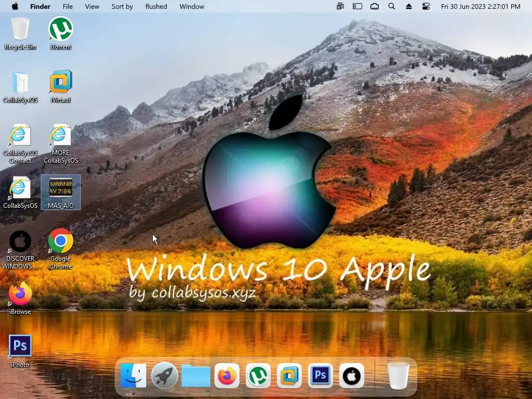
Task: Launch uTorrent from the dock
Action: pos(258,376)
